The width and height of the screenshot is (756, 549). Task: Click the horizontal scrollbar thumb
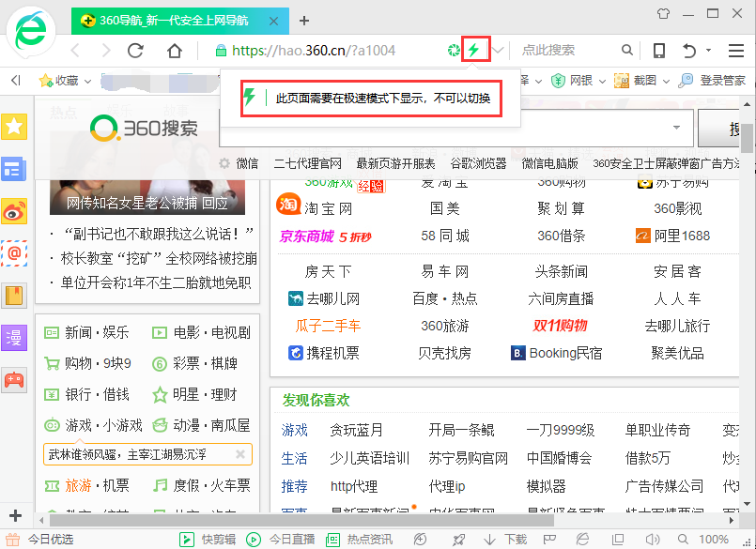click(x=301, y=520)
